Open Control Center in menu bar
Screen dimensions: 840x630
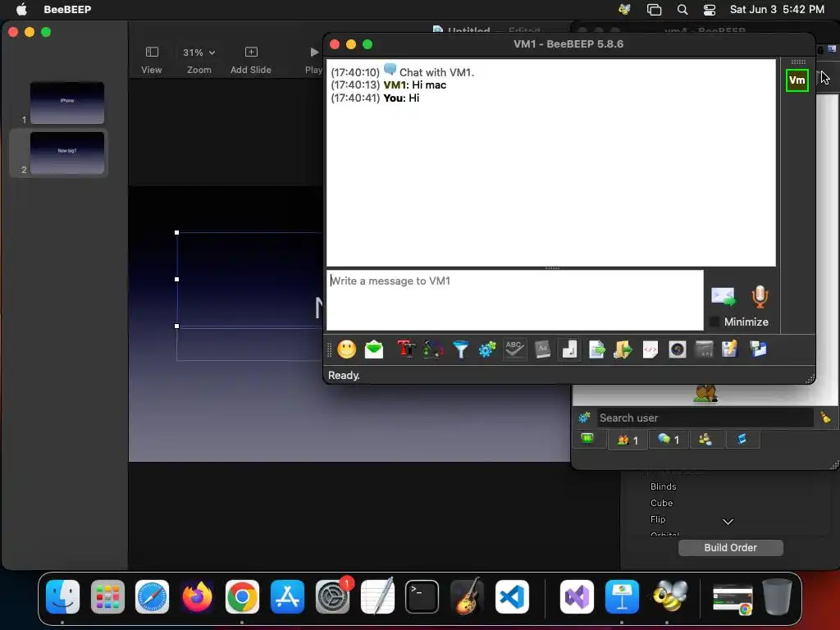pos(710,9)
